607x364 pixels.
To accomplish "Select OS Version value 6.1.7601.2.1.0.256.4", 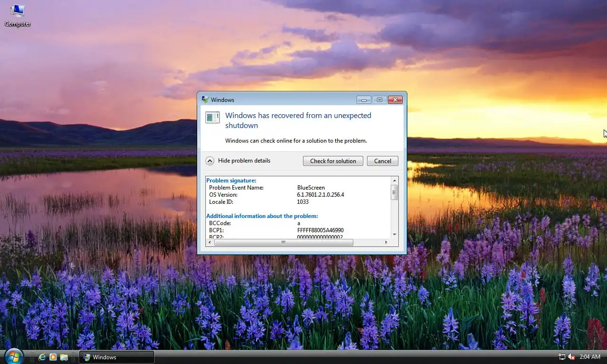I will coord(321,195).
